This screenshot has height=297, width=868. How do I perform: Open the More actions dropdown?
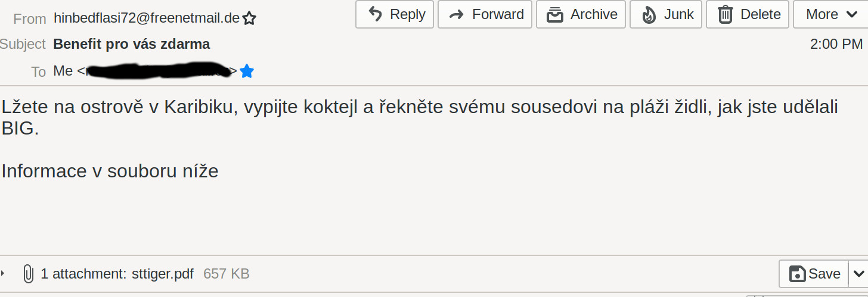coord(831,14)
